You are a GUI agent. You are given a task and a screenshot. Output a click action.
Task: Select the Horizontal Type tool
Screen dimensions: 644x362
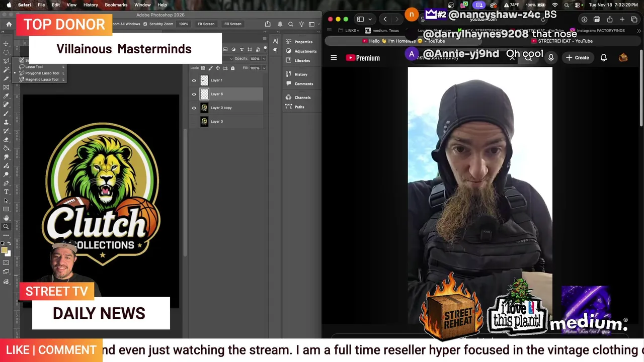coord(6,192)
